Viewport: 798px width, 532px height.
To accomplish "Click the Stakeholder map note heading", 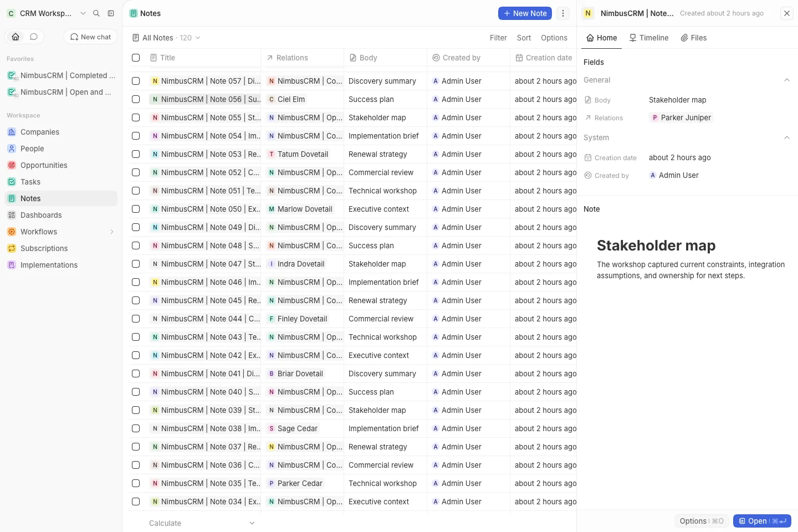I will pos(656,245).
